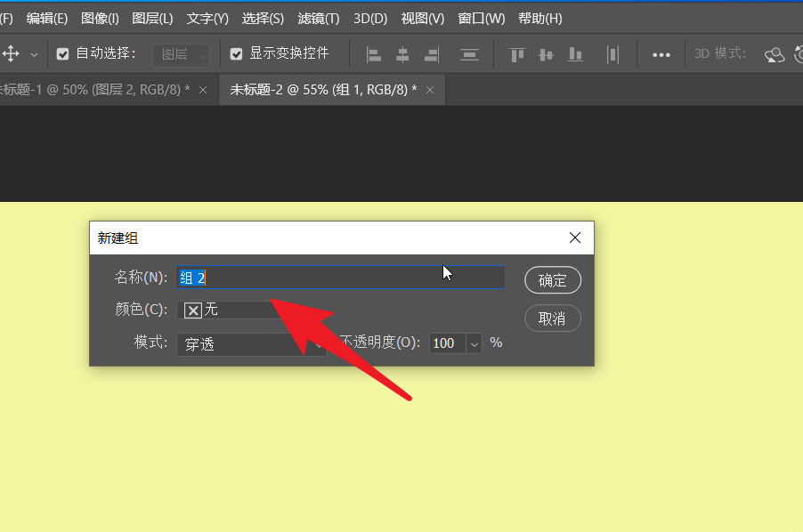Close the 未标题-2 document tab
803x532 pixels.
tap(431, 90)
